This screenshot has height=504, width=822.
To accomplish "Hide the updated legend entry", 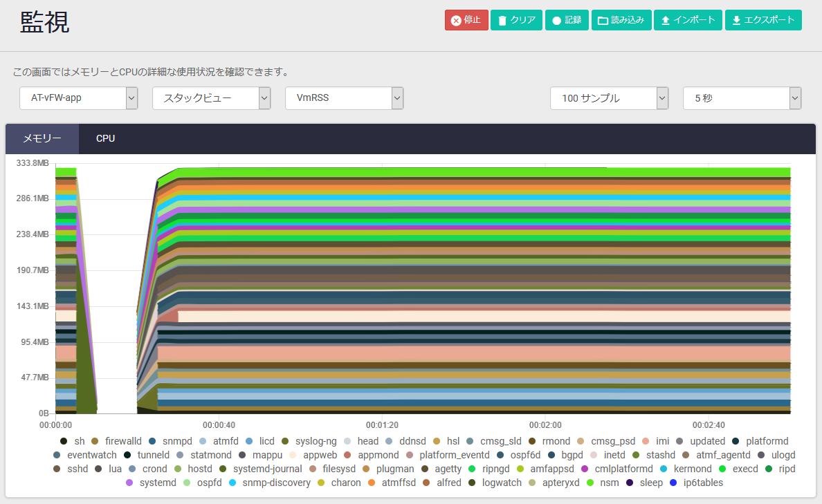I will [x=701, y=441].
